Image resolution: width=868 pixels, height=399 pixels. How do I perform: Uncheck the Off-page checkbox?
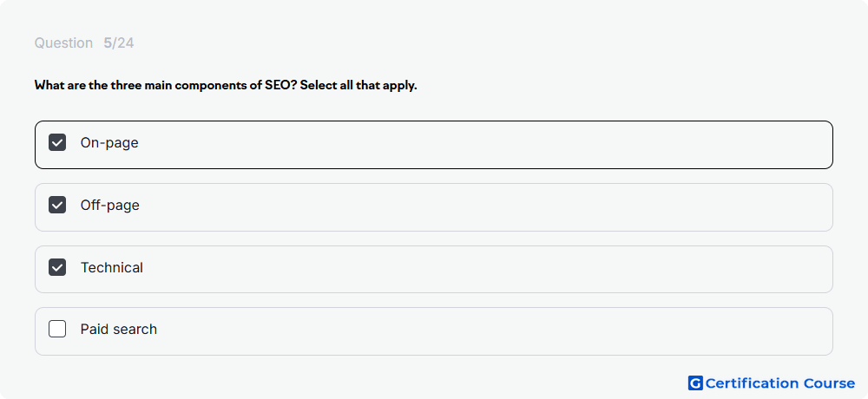click(57, 206)
